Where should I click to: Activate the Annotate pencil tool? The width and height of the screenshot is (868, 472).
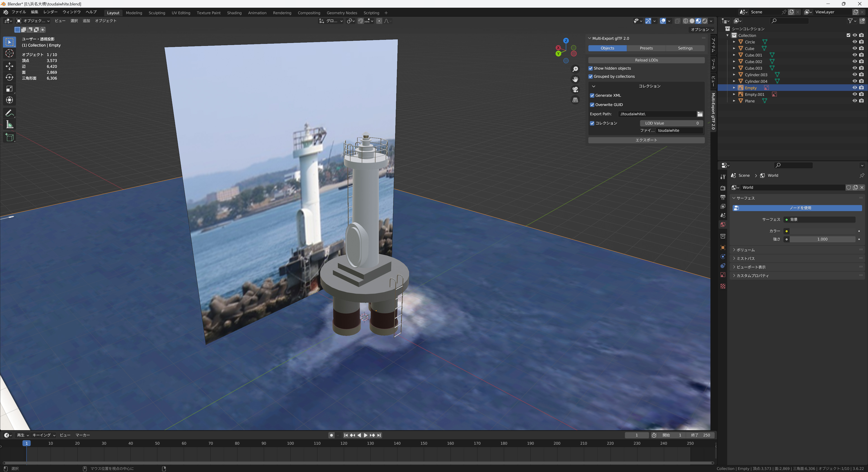(x=9, y=113)
